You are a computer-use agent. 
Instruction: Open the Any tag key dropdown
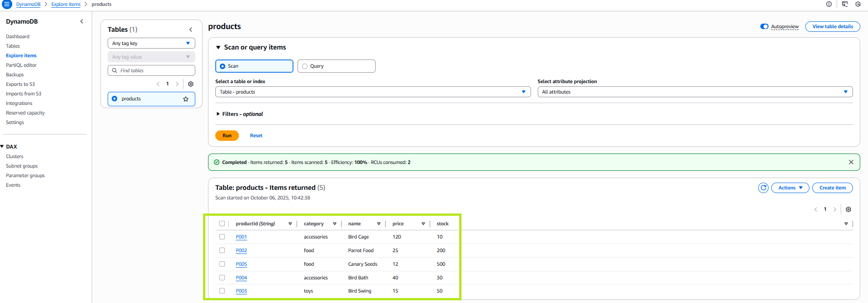click(151, 43)
